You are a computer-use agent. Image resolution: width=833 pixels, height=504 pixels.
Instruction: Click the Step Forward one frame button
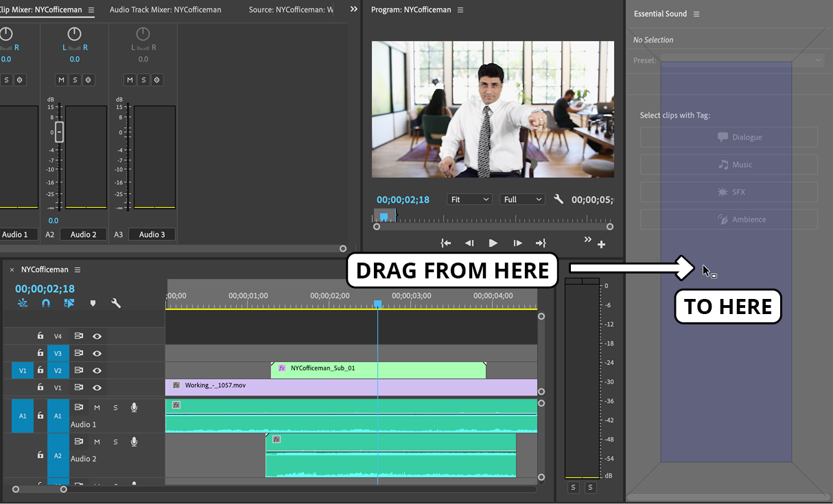coord(517,243)
